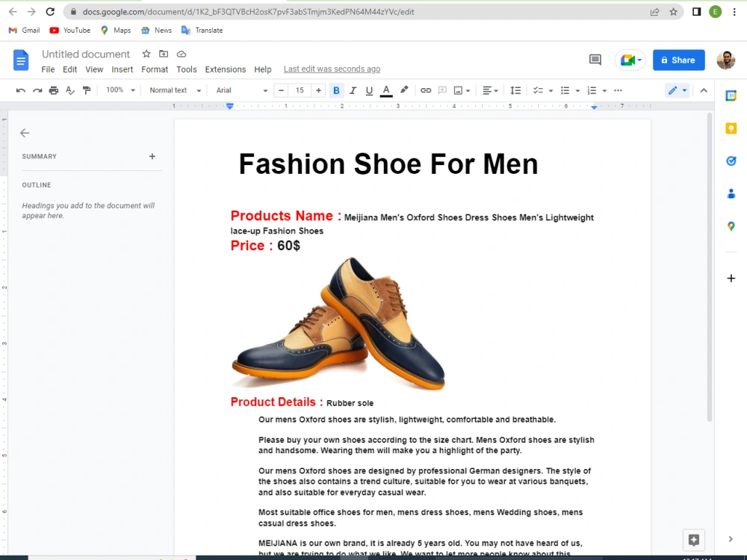Click the font size field showing 15
Viewport: 747px width, 560px height.
tap(300, 90)
